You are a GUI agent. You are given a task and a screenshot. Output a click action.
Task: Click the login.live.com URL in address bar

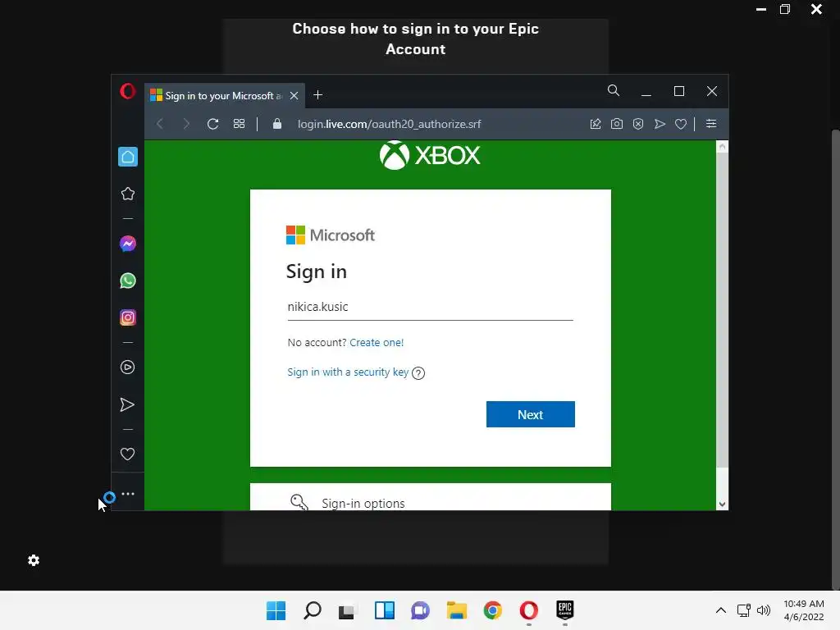coord(390,124)
